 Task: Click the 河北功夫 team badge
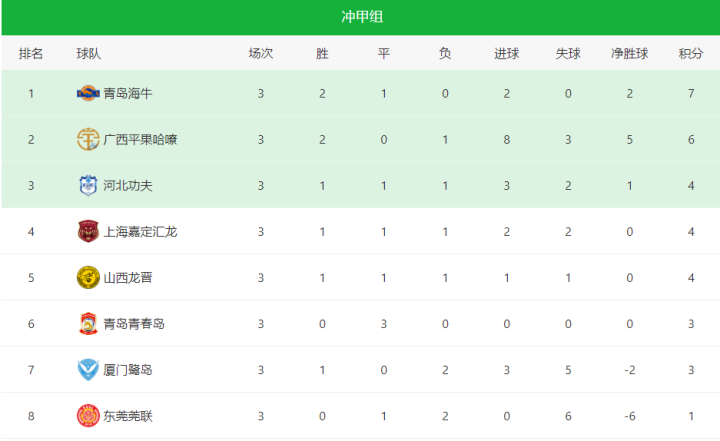pyautogui.click(x=88, y=186)
